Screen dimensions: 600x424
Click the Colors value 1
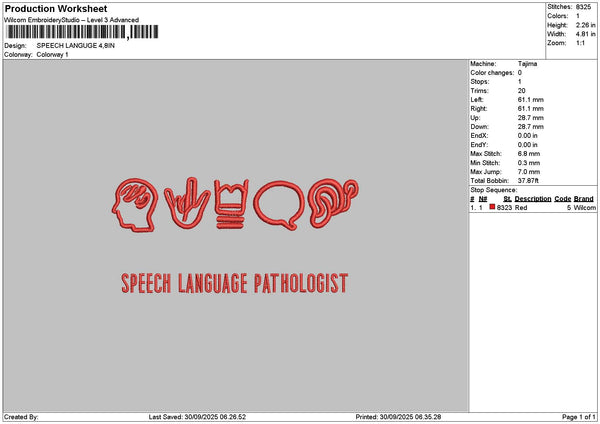[x=577, y=16]
